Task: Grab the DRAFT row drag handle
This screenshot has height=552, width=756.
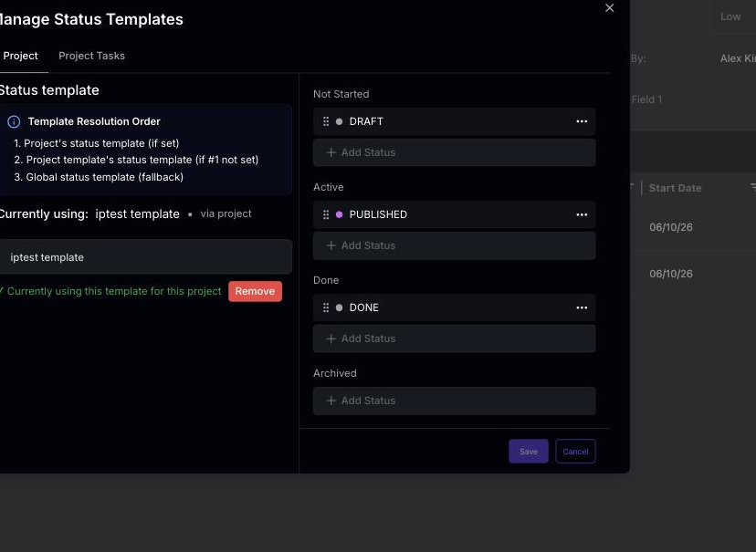Action: click(326, 121)
